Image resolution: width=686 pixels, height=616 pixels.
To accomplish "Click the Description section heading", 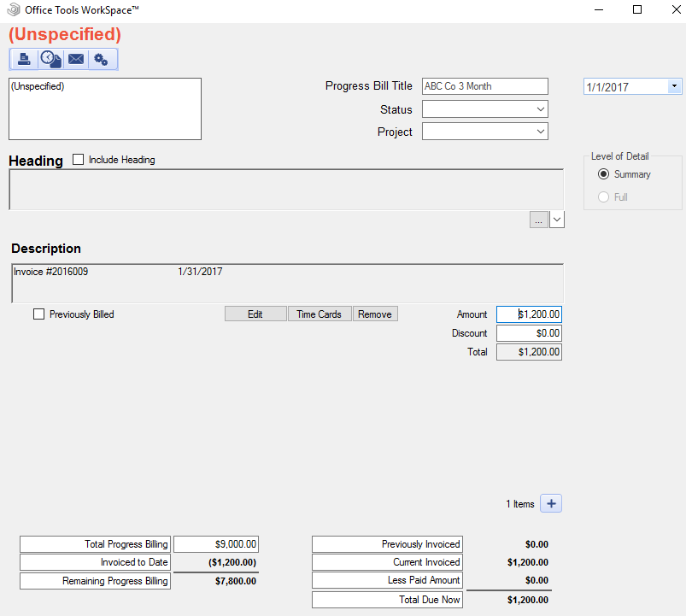I will [46, 249].
